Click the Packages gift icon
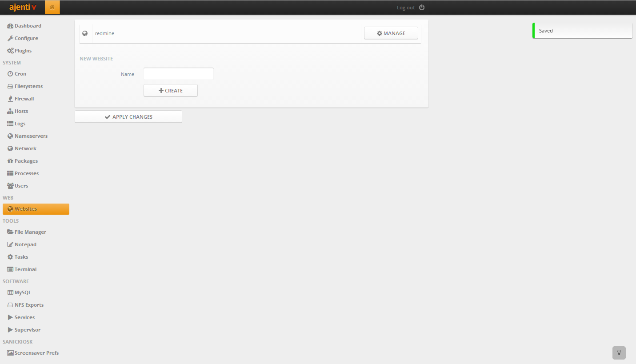Screen dimensions: 636x364 (x=10, y=161)
